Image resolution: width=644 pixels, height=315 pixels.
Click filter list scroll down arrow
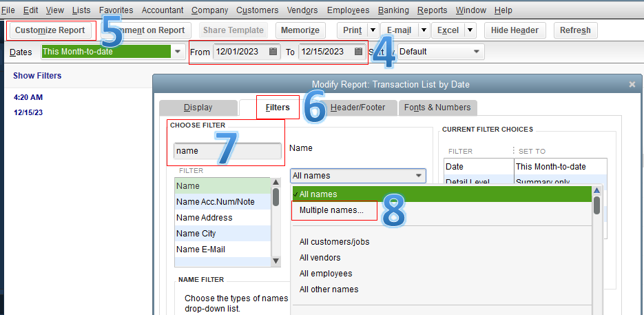[276, 261]
